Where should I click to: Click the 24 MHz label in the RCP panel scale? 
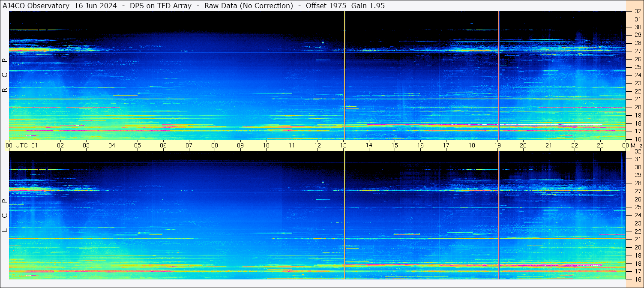(x=638, y=75)
